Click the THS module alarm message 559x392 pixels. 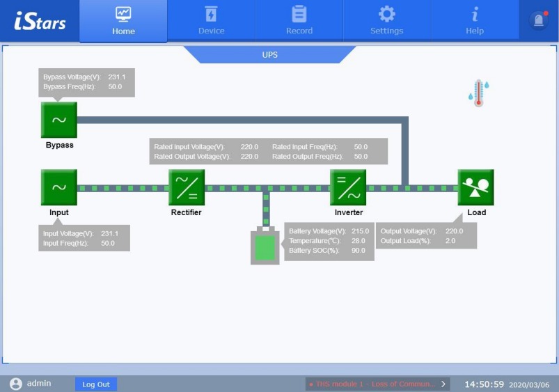[372, 384]
